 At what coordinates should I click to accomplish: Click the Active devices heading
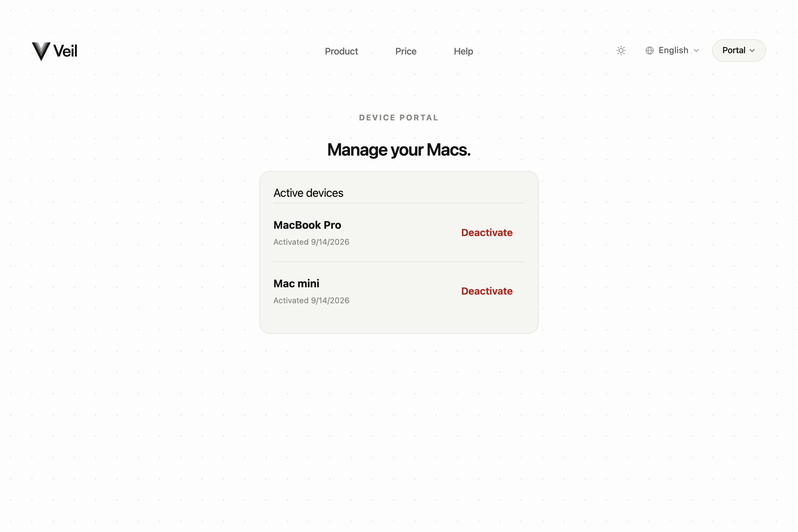[x=309, y=193]
